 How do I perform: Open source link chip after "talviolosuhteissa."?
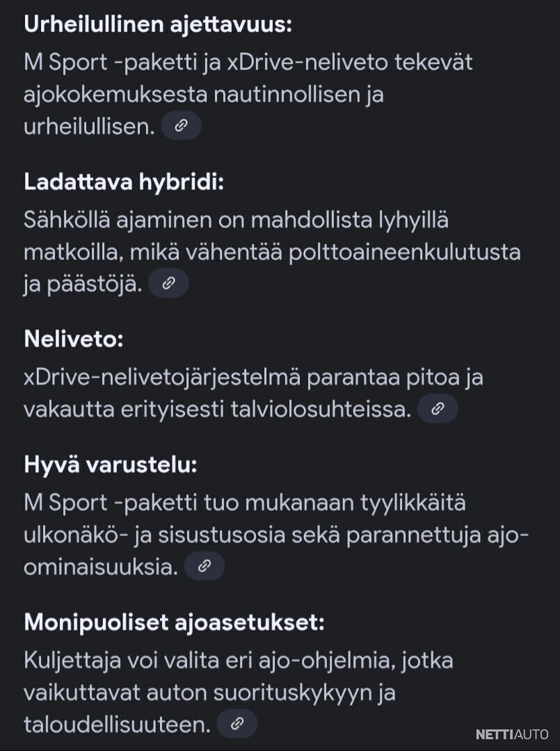[x=438, y=409]
